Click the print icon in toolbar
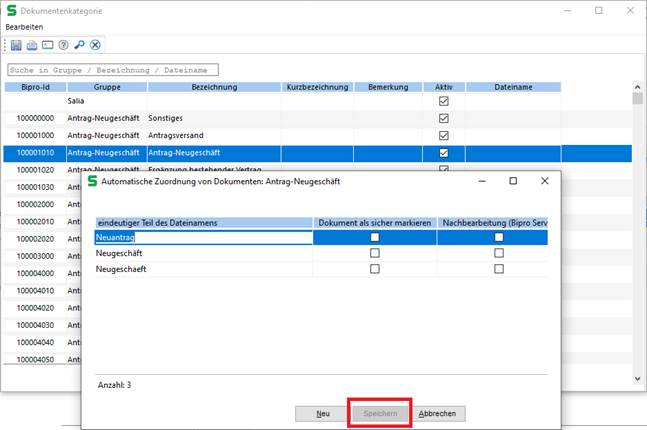 click(32, 45)
